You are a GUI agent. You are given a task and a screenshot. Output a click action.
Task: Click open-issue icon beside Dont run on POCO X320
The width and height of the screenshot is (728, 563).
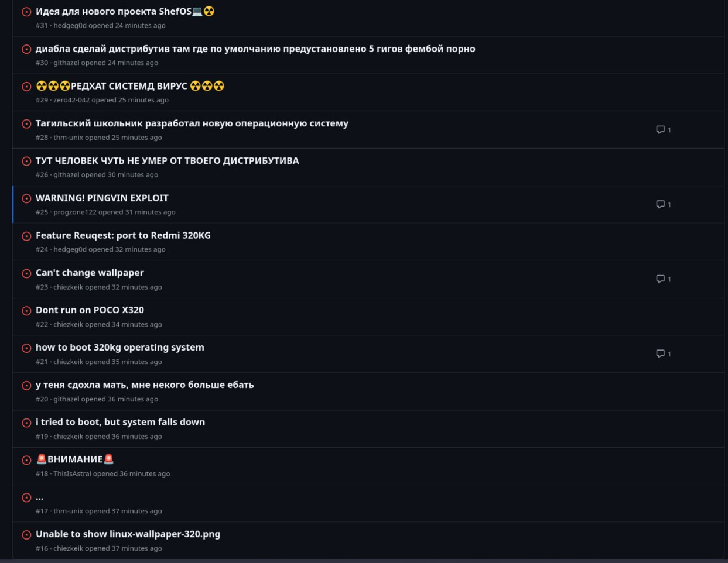coord(26,311)
